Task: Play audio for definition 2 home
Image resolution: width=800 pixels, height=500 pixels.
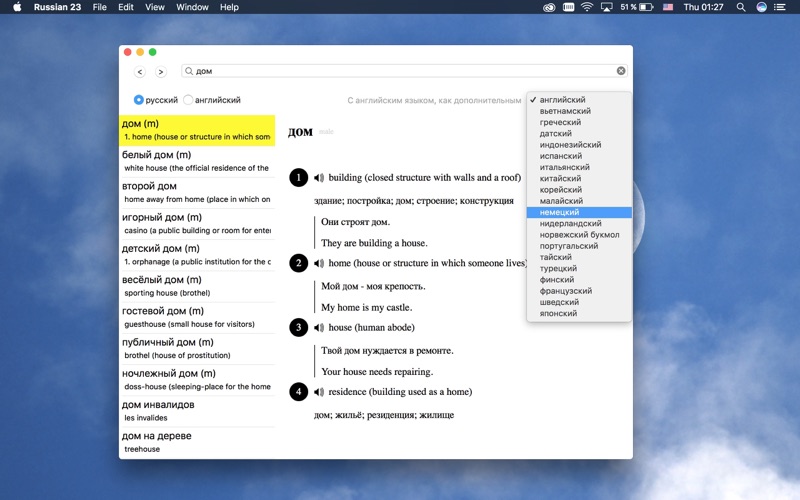Action: point(319,263)
